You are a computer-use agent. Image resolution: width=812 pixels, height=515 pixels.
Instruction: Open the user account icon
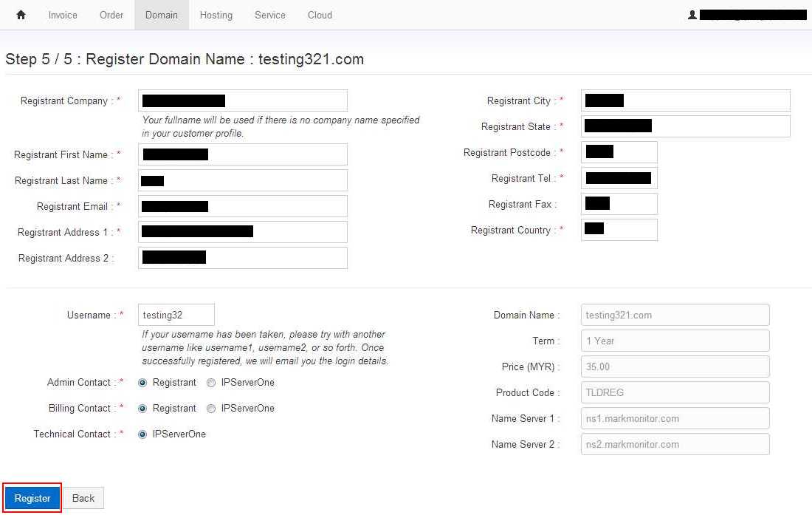tap(692, 15)
